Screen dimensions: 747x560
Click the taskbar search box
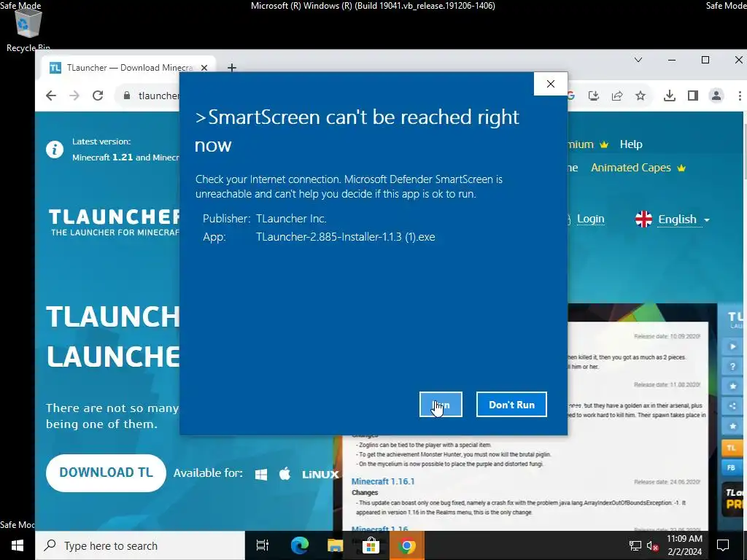(140, 545)
